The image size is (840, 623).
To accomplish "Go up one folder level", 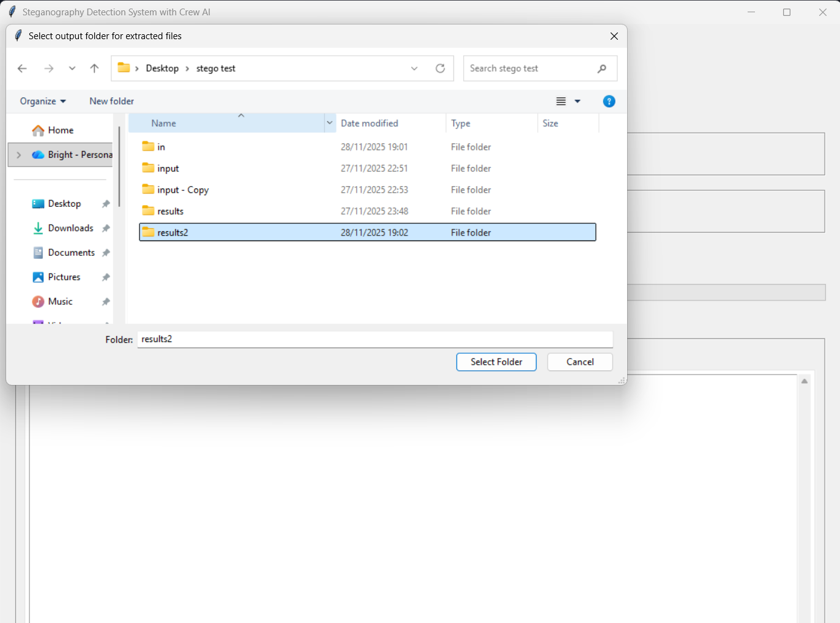I will click(94, 69).
